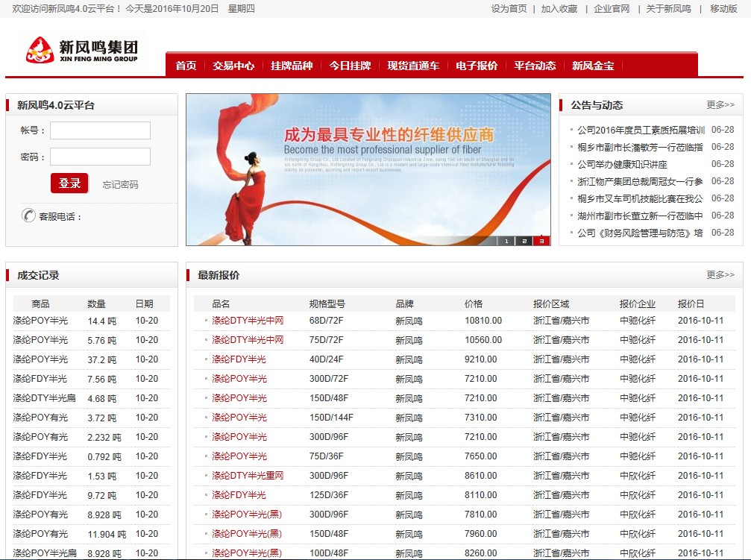Select 今日挂牌 in the navigation bar

click(x=350, y=66)
